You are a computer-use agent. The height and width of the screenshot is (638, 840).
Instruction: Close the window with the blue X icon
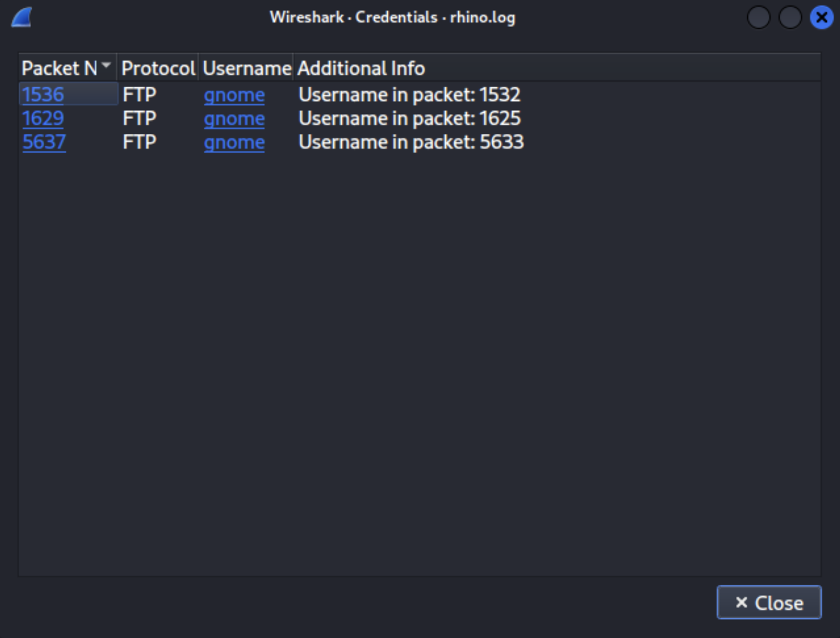point(821,17)
